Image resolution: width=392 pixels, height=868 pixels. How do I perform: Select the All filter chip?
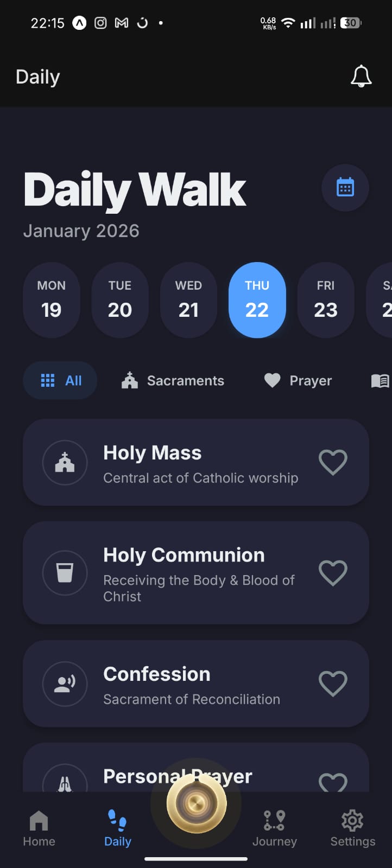60,380
